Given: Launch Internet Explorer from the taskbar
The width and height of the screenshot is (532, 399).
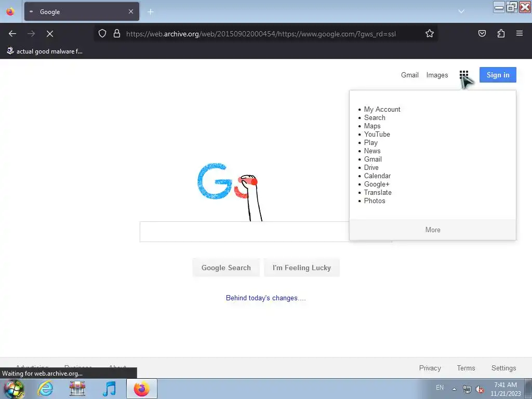Looking at the screenshot, I should [x=45, y=389].
